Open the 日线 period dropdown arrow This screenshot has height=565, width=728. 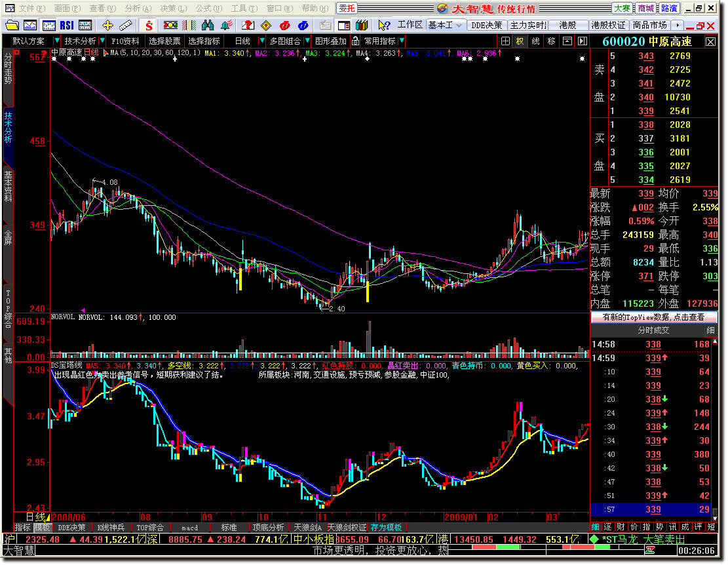pos(262,41)
